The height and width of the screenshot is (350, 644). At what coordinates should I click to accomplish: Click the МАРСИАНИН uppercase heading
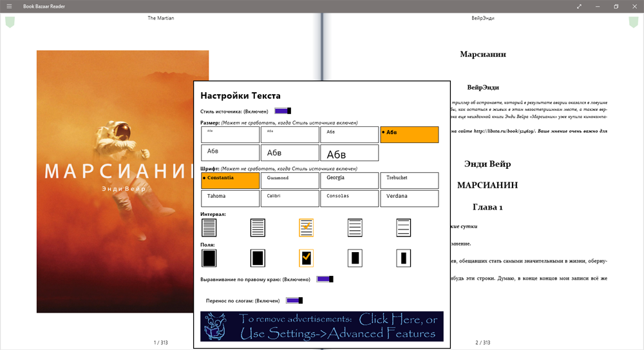tap(488, 186)
